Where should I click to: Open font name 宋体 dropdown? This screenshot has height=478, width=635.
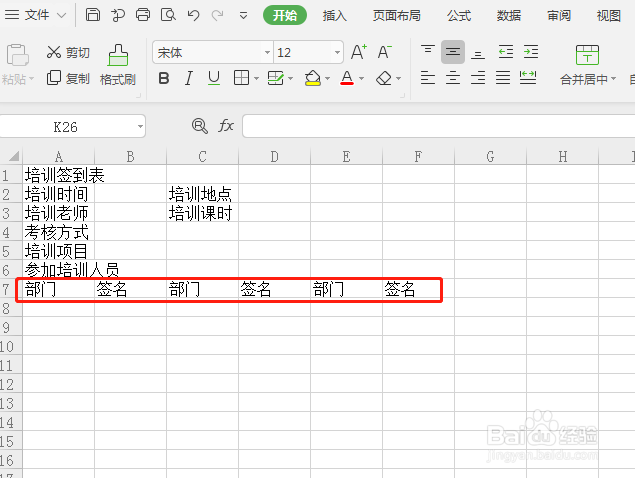(x=267, y=52)
